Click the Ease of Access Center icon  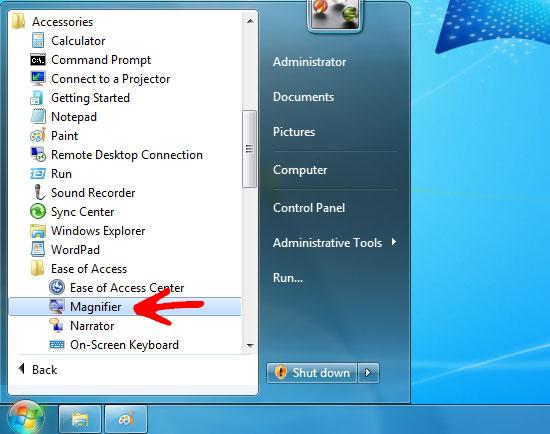[x=57, y=287]
